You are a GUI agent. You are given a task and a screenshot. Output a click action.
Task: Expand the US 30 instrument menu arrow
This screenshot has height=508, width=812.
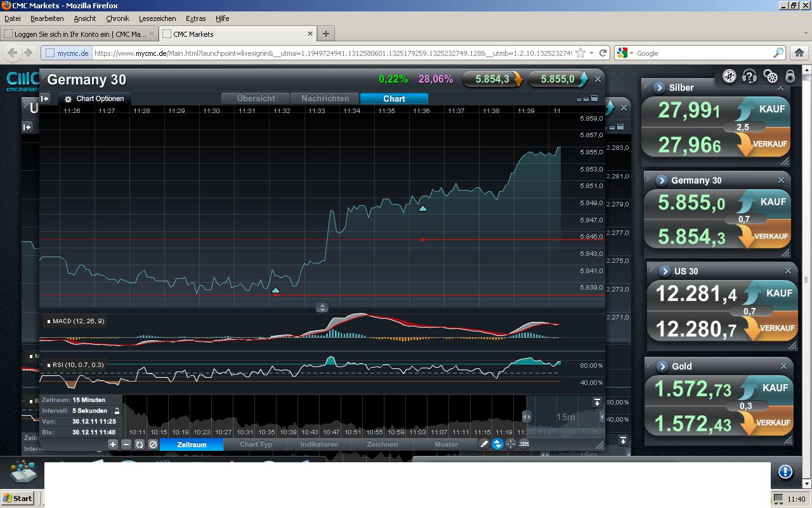click(x=665, y=271)
